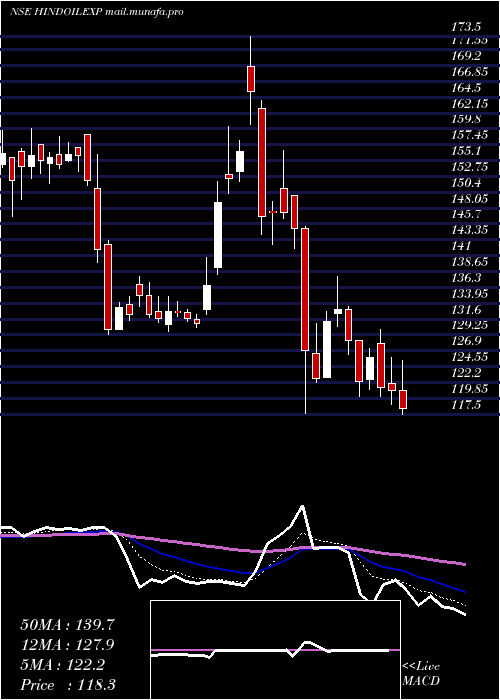Click the 138.65 price axis label
This screenshot has width=500, height=700.
469,261
